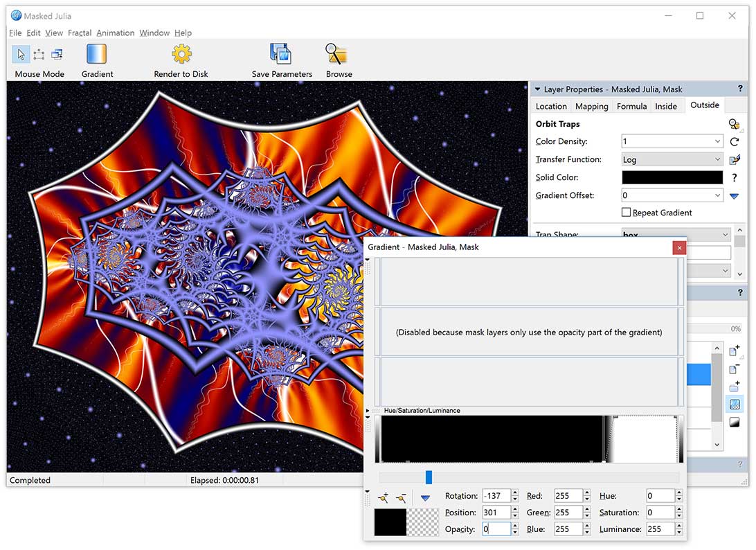Open the Gradient Offset dropdown
The width and height of the screenshot is (756, 550).
717,195
